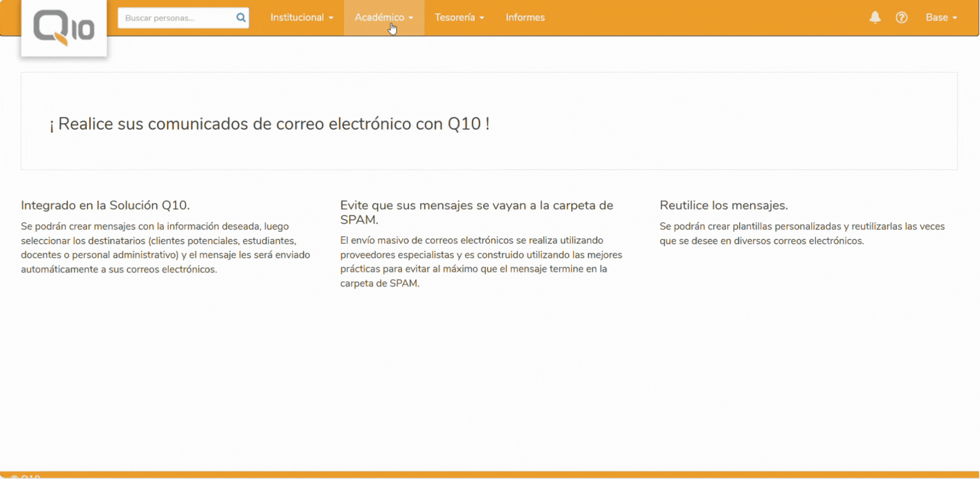
Task: Open the help question mark icon
Action: click(x=902, y=17)
